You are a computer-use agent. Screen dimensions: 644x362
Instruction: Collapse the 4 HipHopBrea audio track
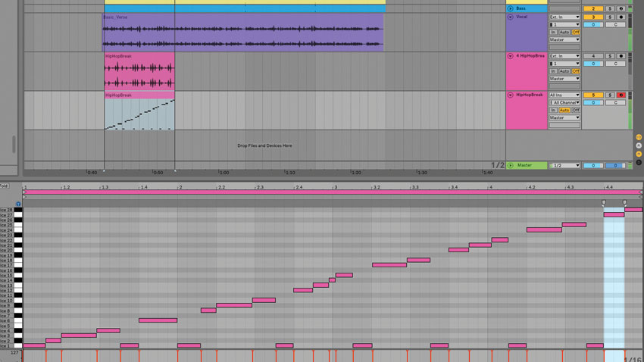click(x=510, y=56)
